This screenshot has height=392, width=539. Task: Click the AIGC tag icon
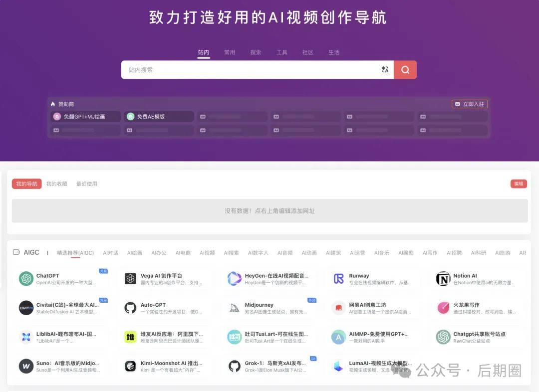coord(16,252)
